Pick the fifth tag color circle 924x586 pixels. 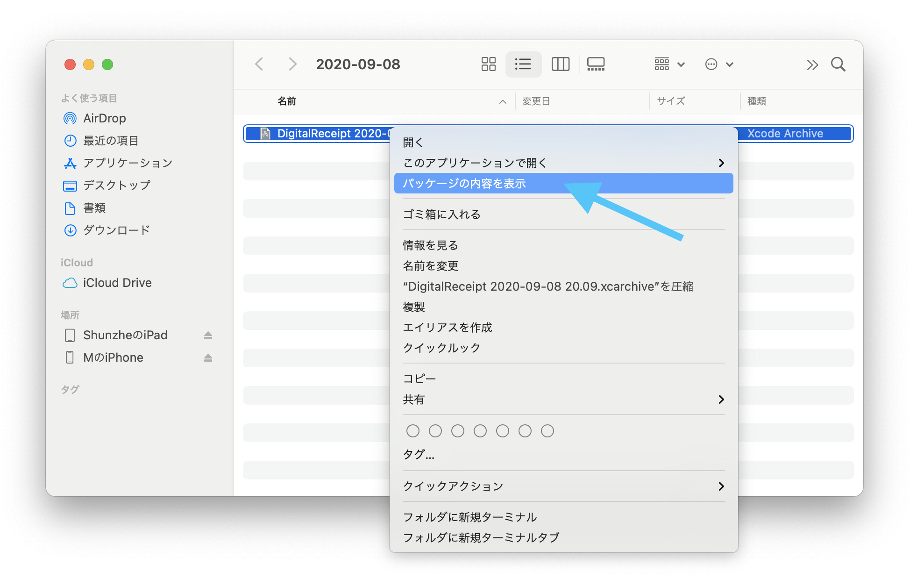click(x=502, y=431)
